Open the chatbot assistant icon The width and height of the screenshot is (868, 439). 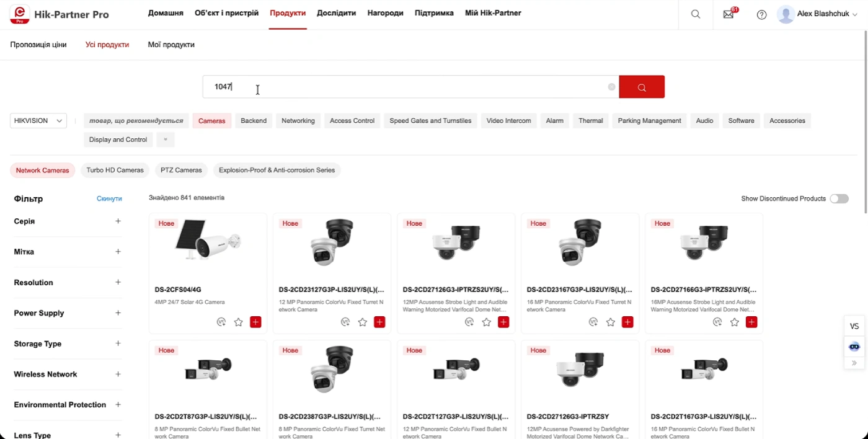854,347
